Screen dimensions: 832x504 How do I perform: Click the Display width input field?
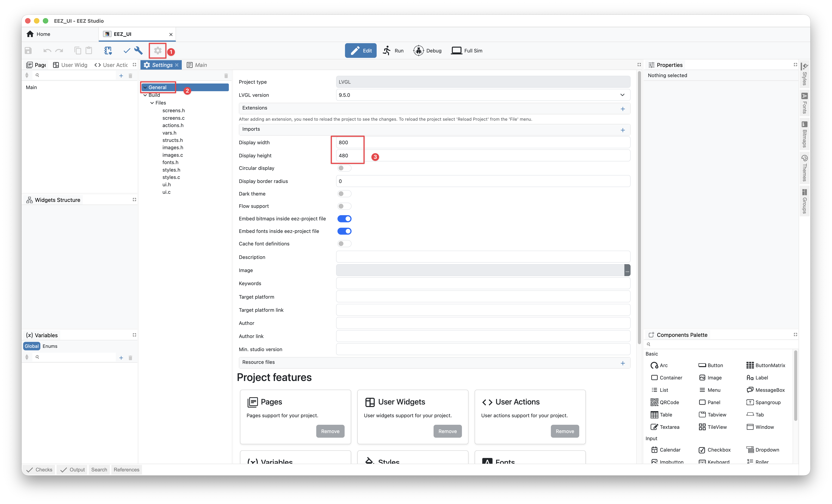483,142
